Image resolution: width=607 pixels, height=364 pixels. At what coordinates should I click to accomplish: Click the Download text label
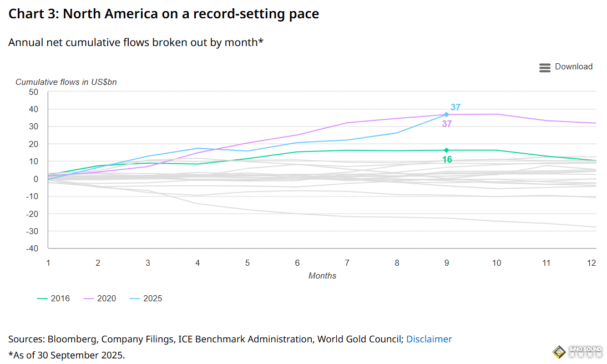coord(574,67)
